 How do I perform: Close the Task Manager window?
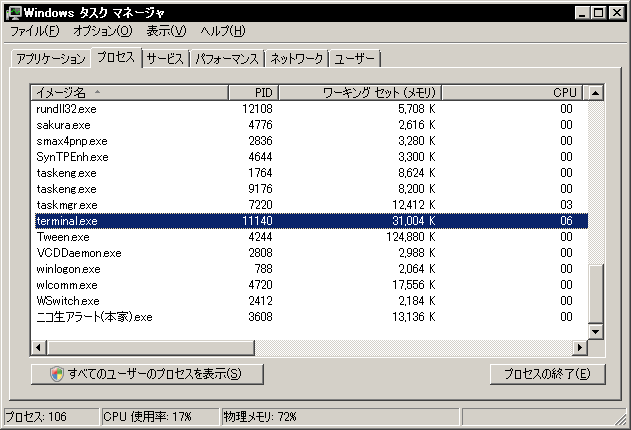pyautogui.click(x=617, y=13)
